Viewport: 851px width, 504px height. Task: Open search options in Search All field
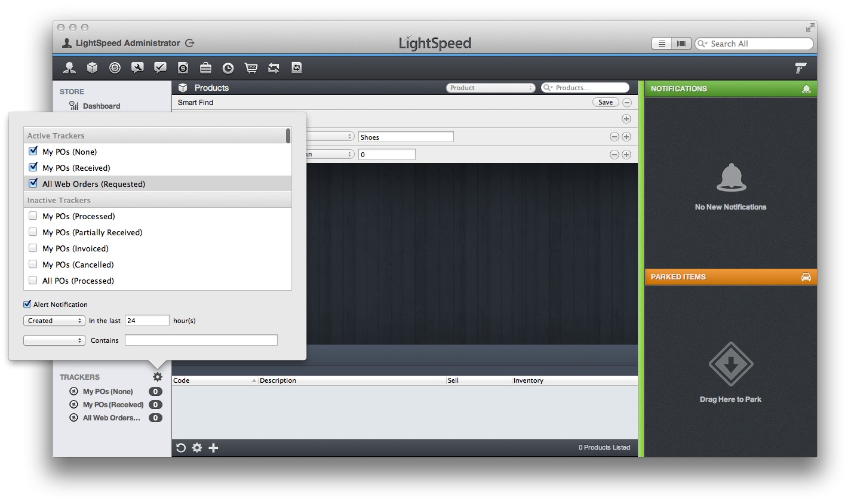click(702, 44)
